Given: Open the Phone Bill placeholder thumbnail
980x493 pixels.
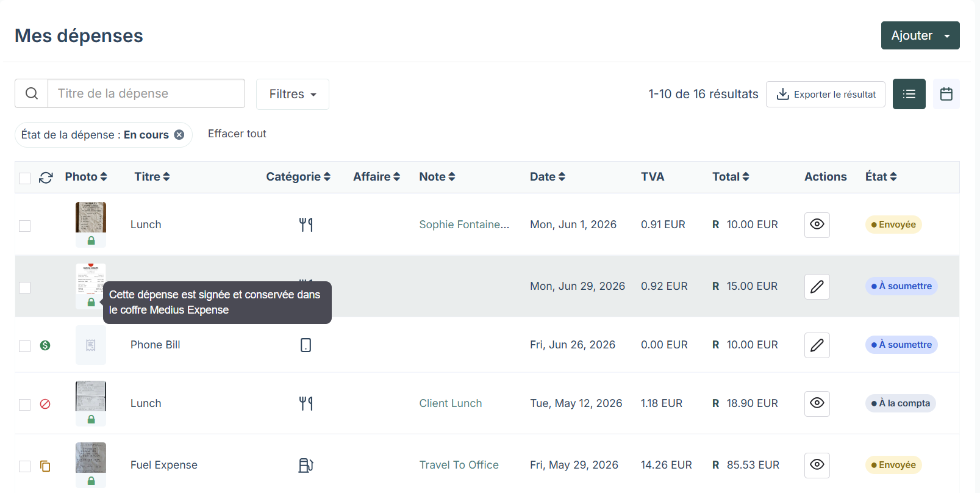Looking at the screenshot, I should click(x=91, y=345).
